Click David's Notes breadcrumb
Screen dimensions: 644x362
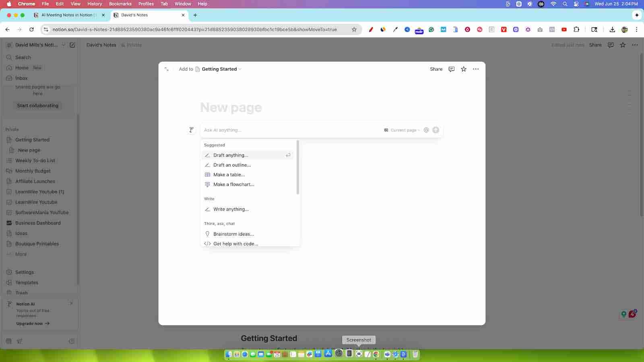(x=101, y=45)
